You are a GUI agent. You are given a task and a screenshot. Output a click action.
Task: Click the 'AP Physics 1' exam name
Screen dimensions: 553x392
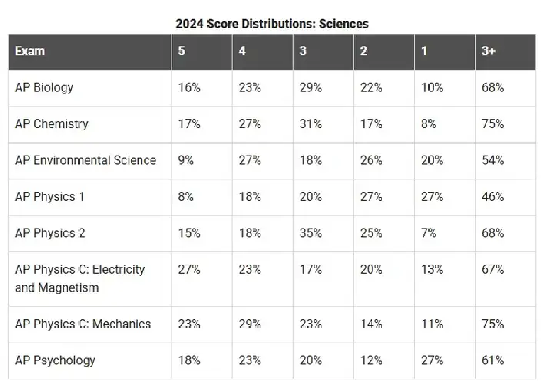pyautogui.click(x=50, y=197)
